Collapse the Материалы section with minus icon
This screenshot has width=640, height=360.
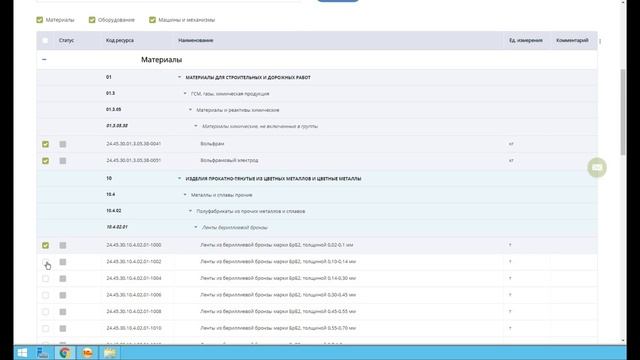click(x=44, y=60)
